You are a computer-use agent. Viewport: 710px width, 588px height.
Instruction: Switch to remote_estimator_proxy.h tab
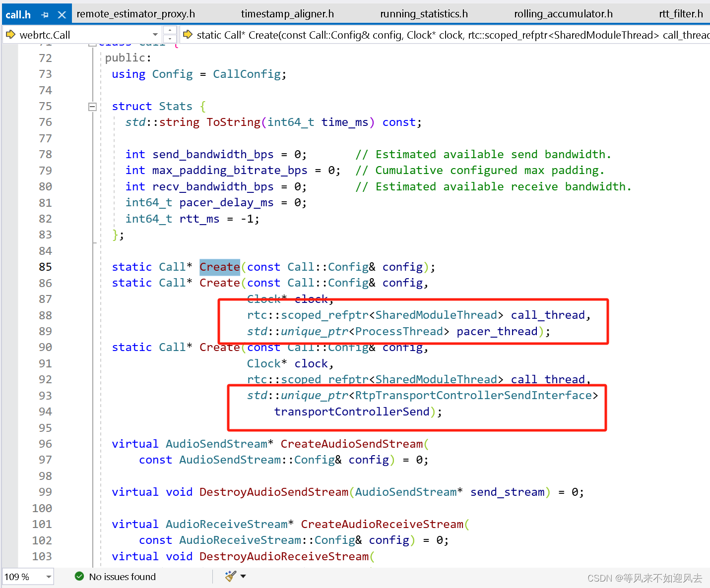(135, 14)
